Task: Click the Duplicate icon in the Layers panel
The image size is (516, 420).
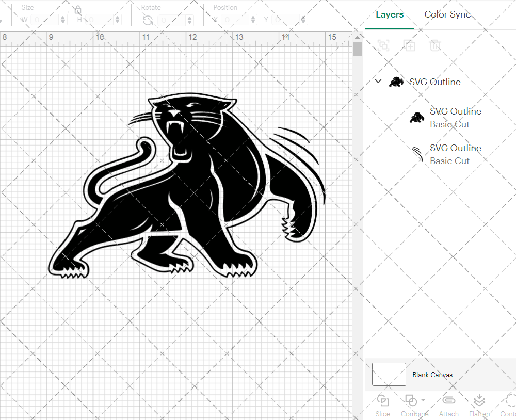Action: coord(410,45)
